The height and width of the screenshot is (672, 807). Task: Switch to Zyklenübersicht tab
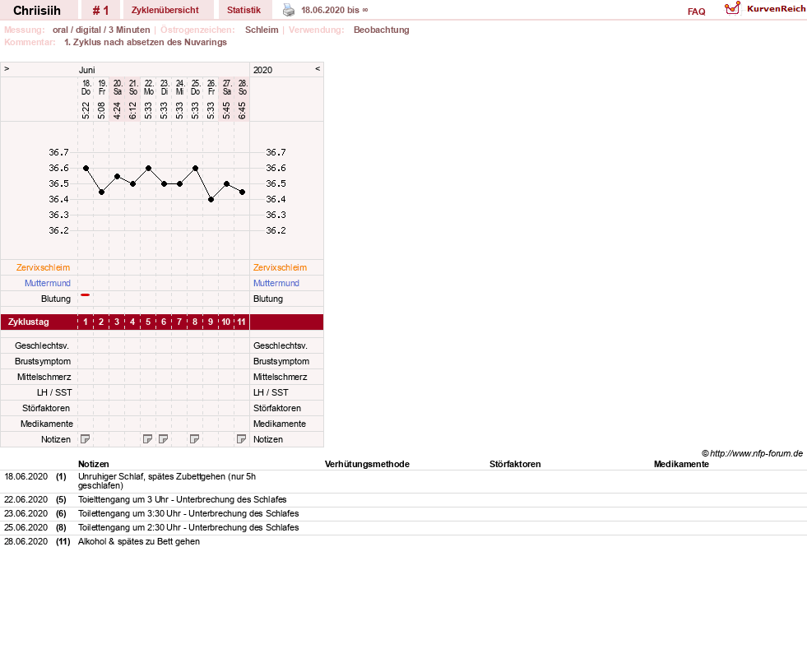[165, 11]
